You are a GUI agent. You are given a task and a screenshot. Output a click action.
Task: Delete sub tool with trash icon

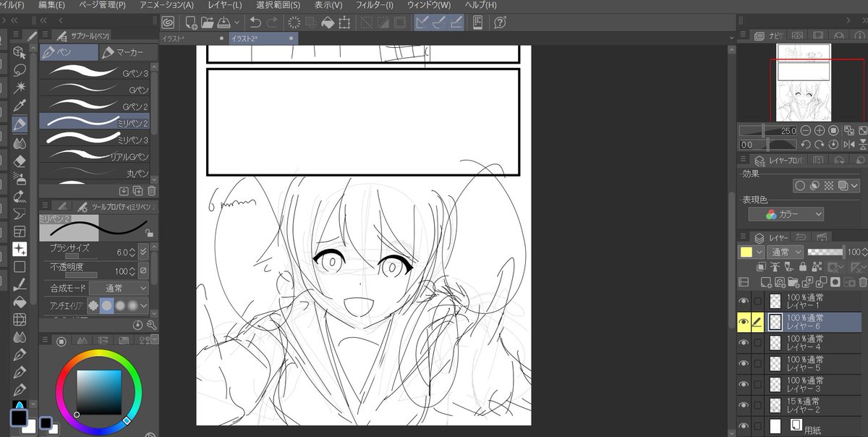(151, 191)
